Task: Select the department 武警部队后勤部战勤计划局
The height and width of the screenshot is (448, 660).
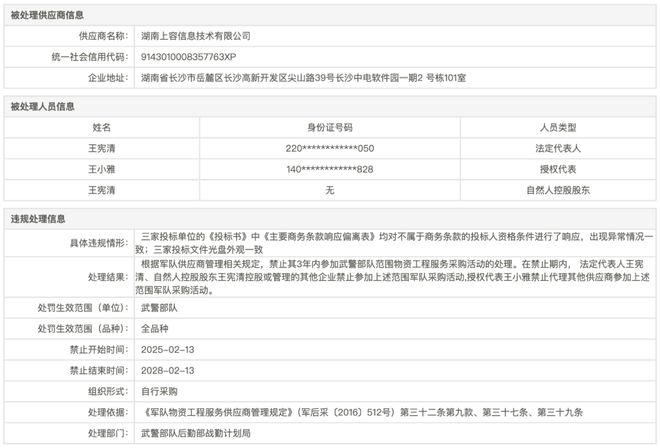Action: point(196,433)
